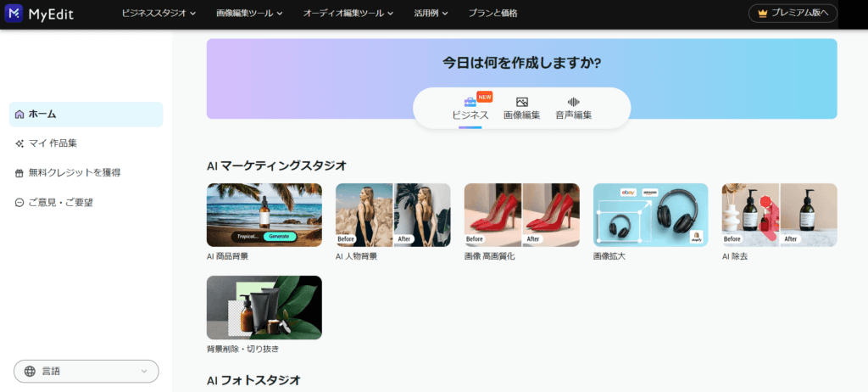Click the 今日は何を作成しますか? banner text
868x392 pixels.
[521, 63]
